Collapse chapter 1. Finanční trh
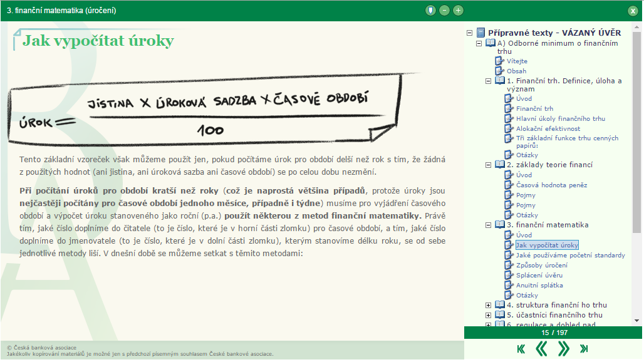This screenshot has width=644, height=362. click(489, 81)
